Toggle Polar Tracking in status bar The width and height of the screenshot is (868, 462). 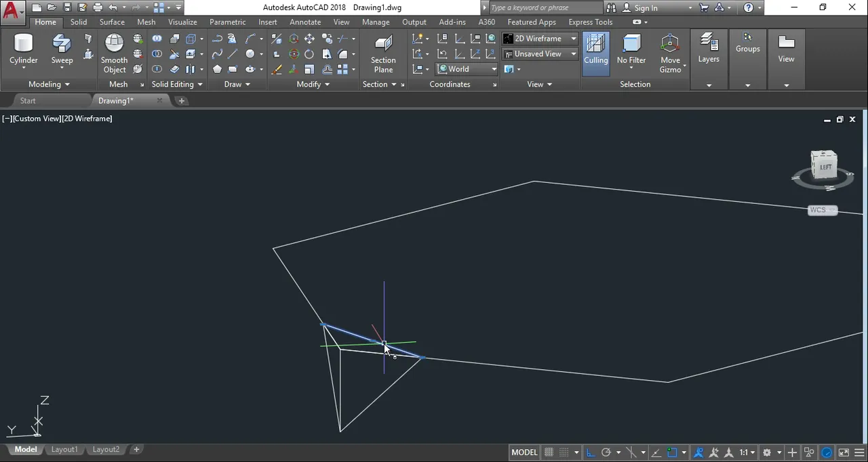tap(606, 453)
